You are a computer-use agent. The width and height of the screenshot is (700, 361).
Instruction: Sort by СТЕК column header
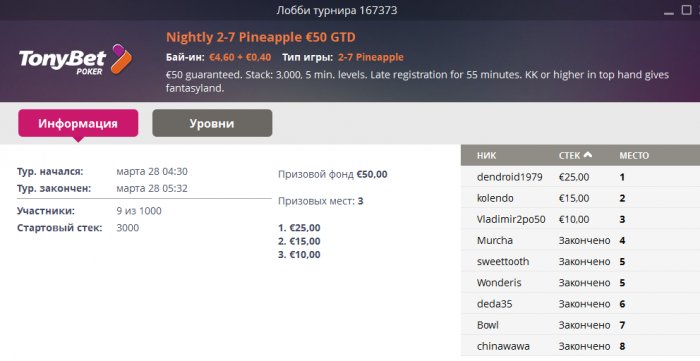point(570,156)
